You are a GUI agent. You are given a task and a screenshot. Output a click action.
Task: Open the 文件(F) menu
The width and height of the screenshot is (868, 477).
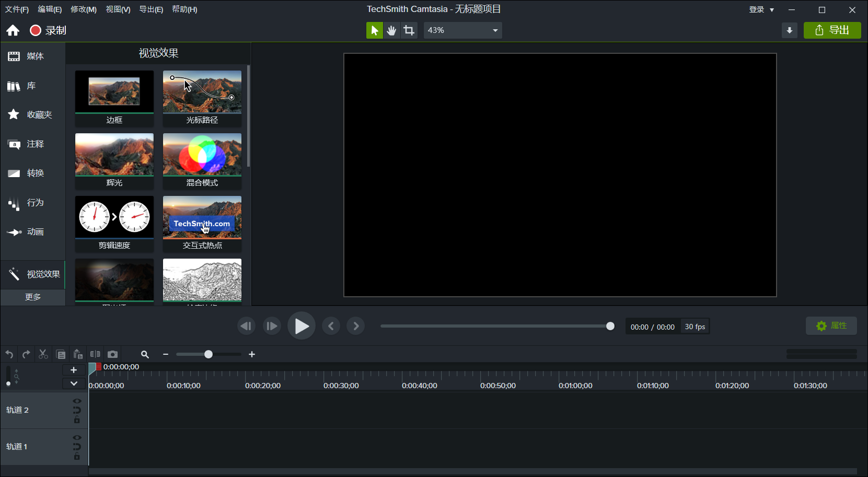[x=16, y=9]
